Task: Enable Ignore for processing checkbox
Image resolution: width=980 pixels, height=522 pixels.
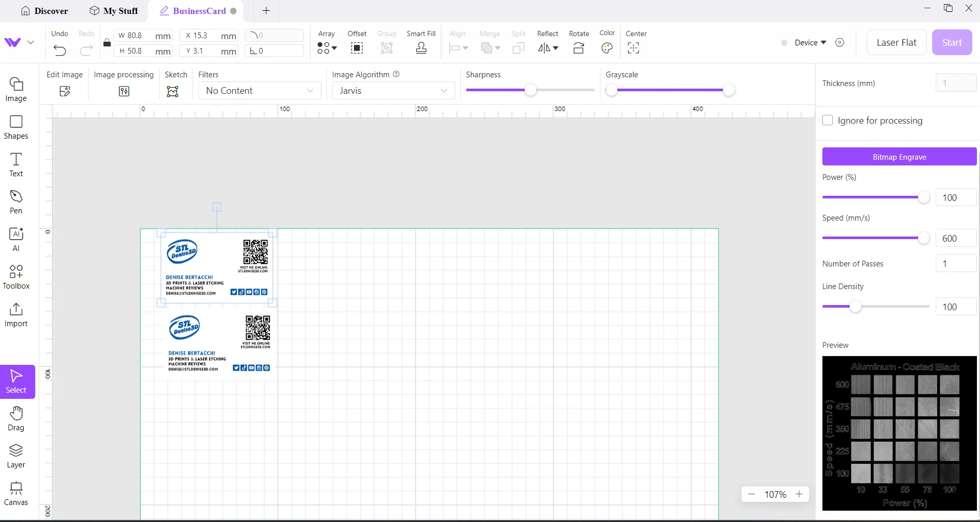Action: 828,120
